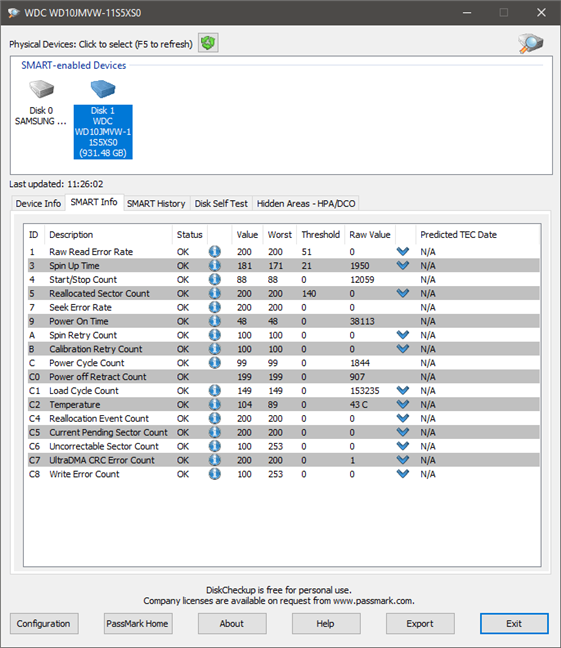This screenshot has width=561, height=648.
Task: Click the Export button
Action: [420, 623]
